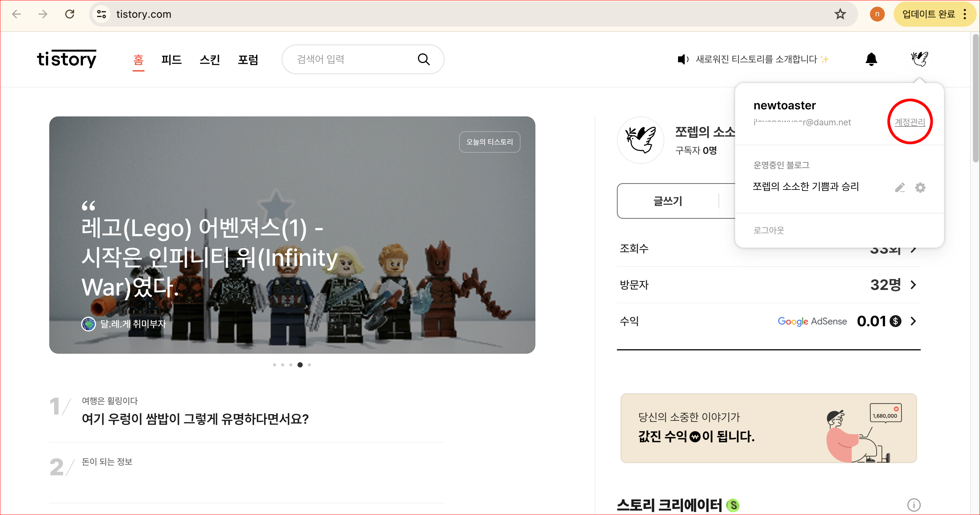The width and height of the screenshot is (980, 515).
Task: Click the notification bell icon
Action: tap(871, 59)
